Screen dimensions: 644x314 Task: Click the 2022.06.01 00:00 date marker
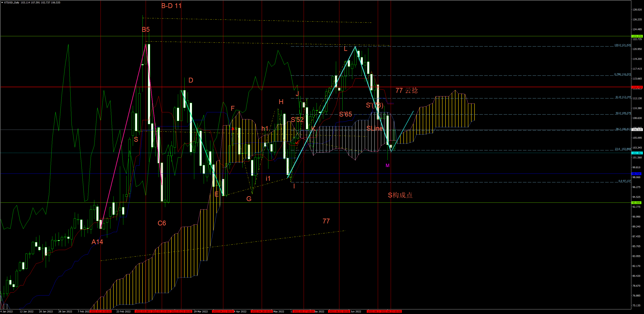339,312
